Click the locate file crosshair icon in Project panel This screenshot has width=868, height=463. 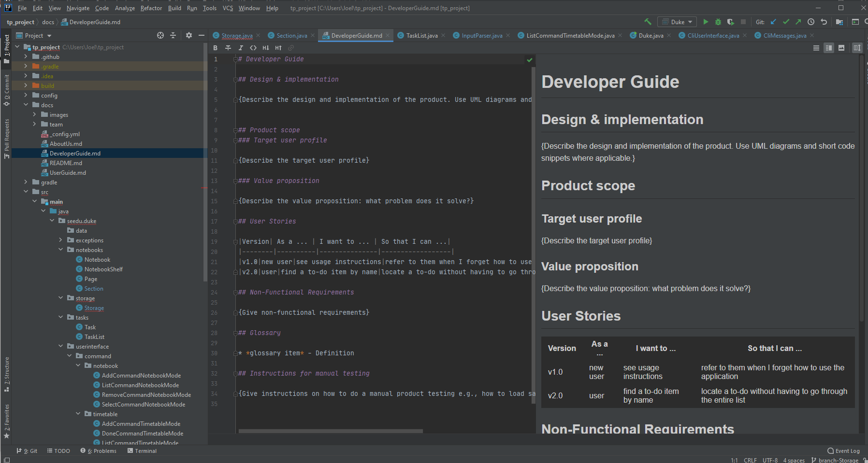[x=160, y=35]
